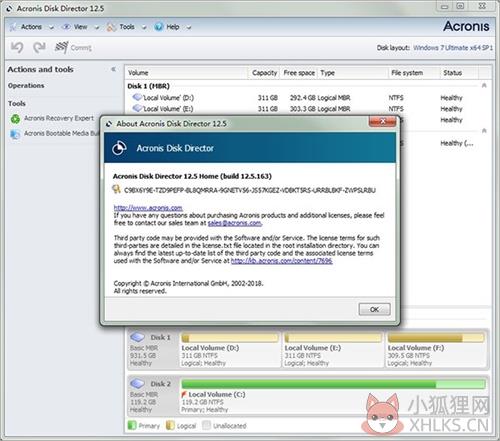Viewport: 500px width, 441px height.
Task: Click Local Volume (C:) green usage bar
Action: point(333,384)
